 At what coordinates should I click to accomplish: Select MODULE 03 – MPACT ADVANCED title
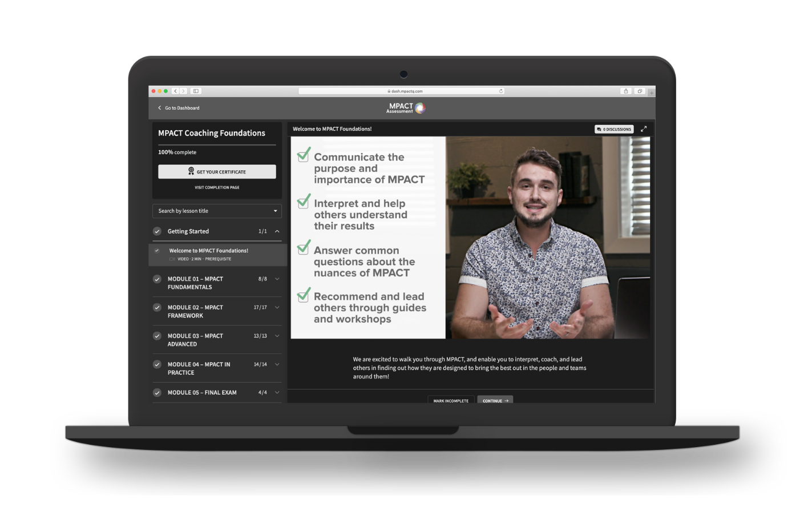(195, 340)
